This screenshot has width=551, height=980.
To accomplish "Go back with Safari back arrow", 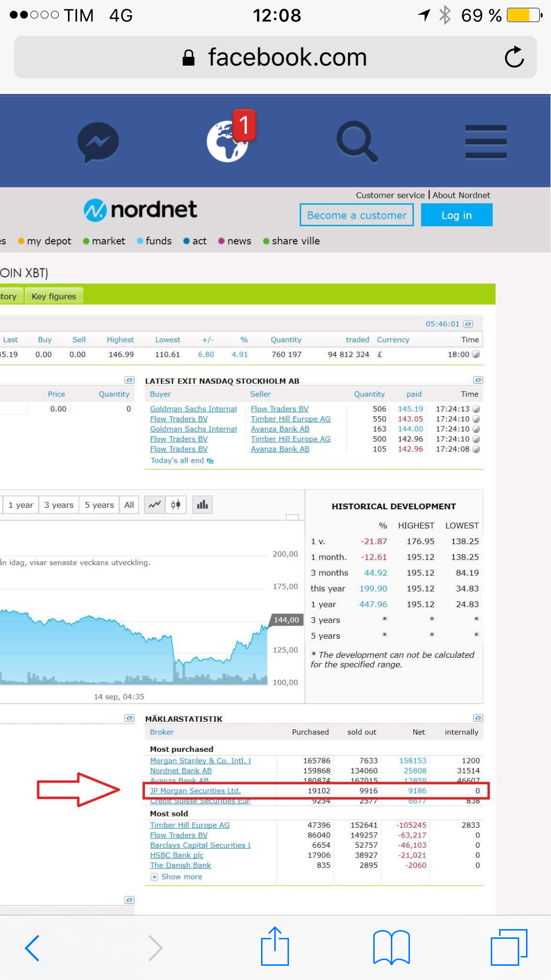I will click(32, 948).
